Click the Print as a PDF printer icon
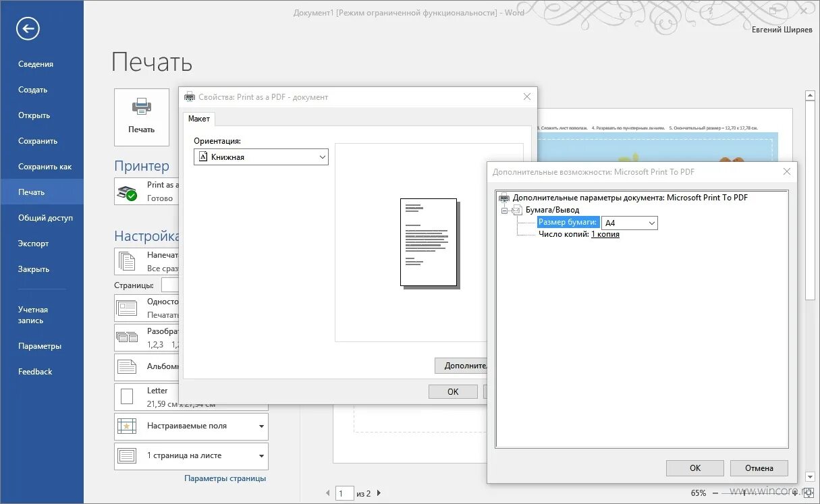 point(127,192)
